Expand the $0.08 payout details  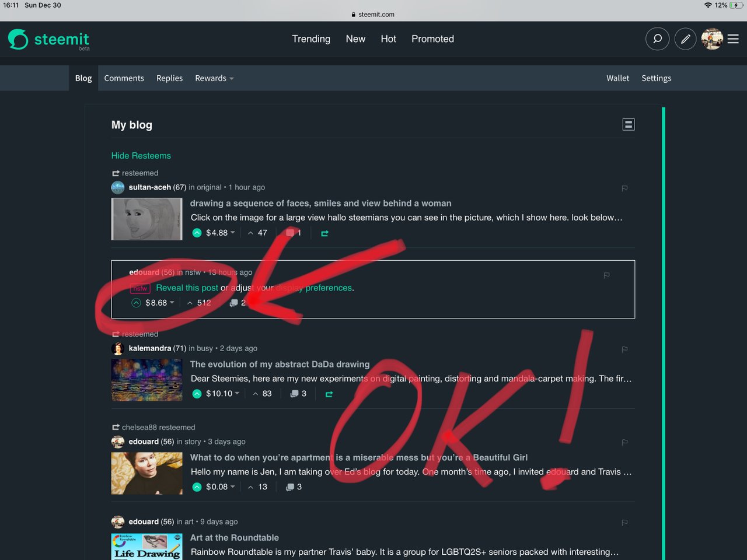click(x=221, y=487)
